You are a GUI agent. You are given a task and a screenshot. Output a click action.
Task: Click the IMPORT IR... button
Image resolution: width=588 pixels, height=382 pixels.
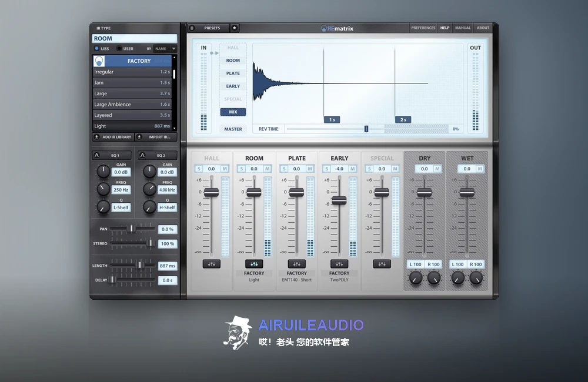point(156,137)
